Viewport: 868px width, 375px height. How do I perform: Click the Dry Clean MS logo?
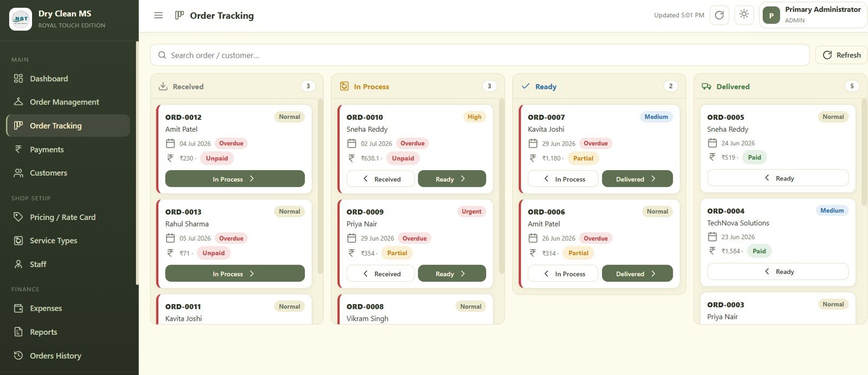(x=21, y=19)
